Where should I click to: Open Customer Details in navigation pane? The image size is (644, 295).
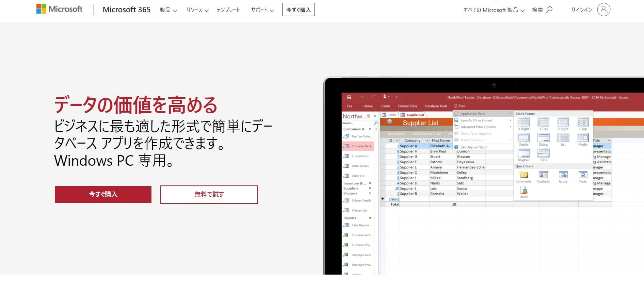pos(358,146)
